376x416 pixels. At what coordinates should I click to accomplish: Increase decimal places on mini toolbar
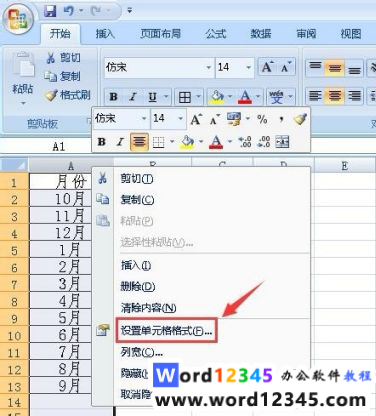245,142
